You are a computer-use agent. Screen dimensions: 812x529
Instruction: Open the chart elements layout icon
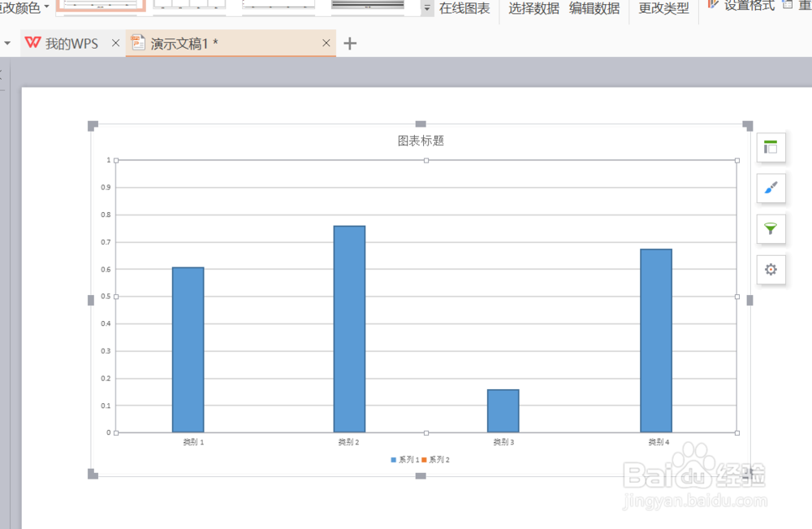coord(770,147)
